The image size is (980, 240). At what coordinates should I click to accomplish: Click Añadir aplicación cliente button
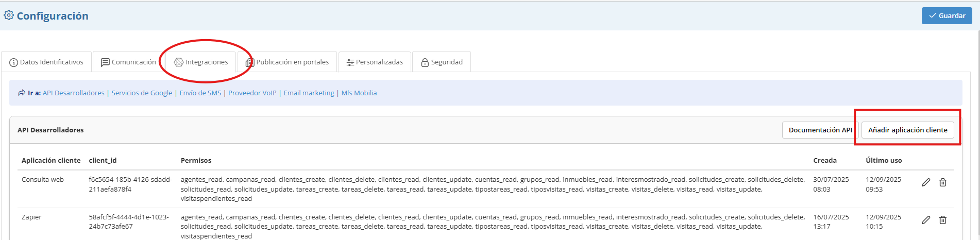[907, 130]
